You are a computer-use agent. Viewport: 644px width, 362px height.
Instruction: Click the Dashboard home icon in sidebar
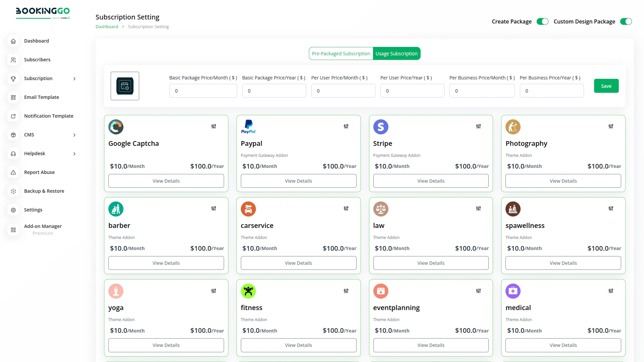[13, 41]
